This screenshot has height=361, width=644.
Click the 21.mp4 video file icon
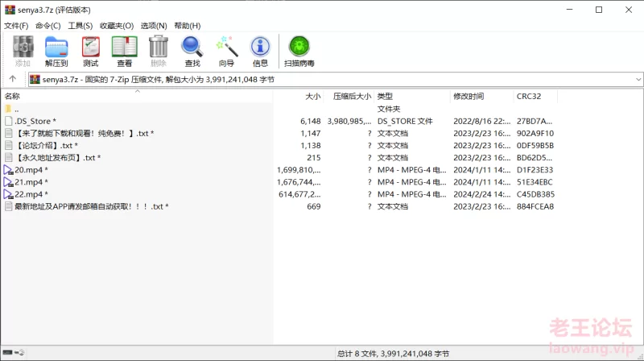click(8, 182)
